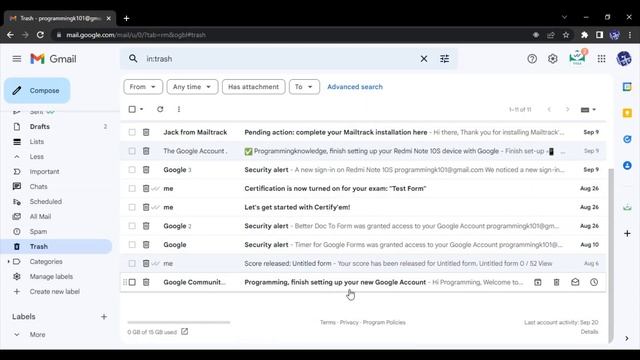Click Create new label plus icon beside Labels
640x360 pixels.
[104, 317]
